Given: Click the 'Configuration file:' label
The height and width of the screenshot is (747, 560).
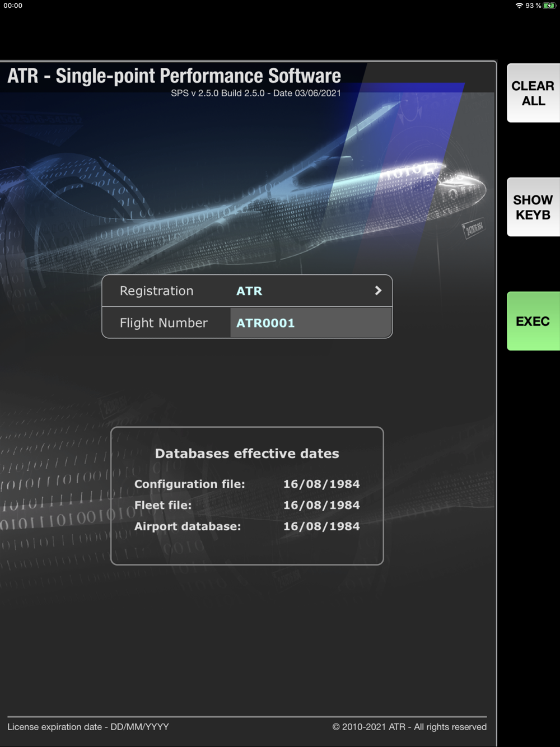Looking at the screenshot, I should coord(190,484).
